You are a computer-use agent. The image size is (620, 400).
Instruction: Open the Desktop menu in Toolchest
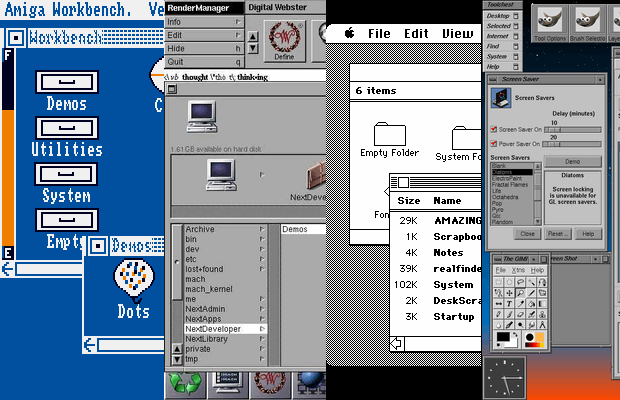pyautogui.click(x=502, y=16)
